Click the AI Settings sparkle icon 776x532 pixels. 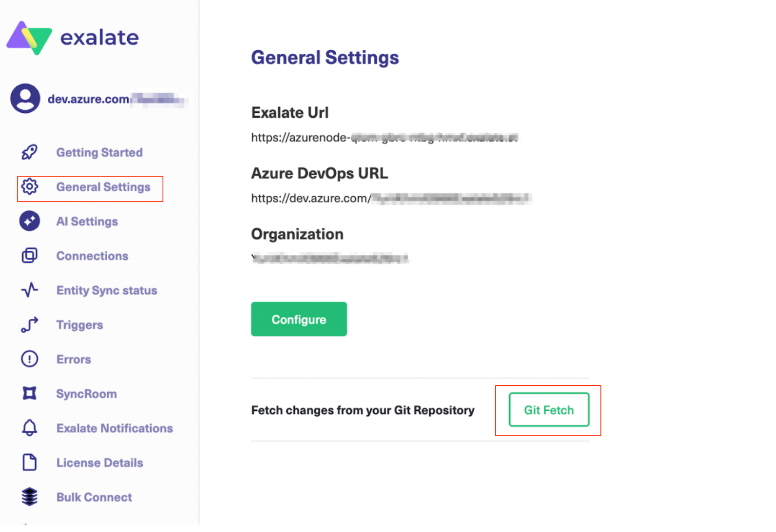(29, 221)
